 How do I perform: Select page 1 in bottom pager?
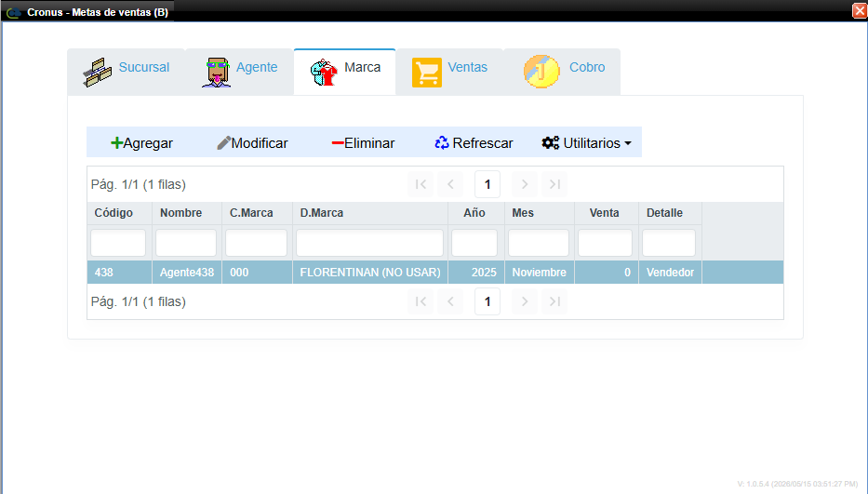(x=487, y=301)
